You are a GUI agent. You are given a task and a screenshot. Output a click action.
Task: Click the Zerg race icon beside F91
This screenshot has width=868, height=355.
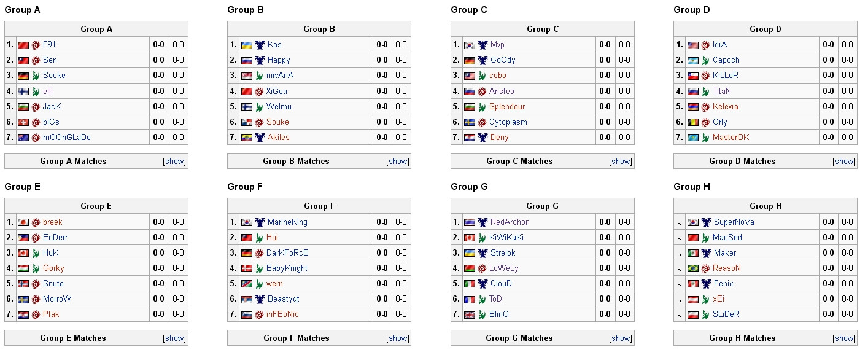[36, 45]
